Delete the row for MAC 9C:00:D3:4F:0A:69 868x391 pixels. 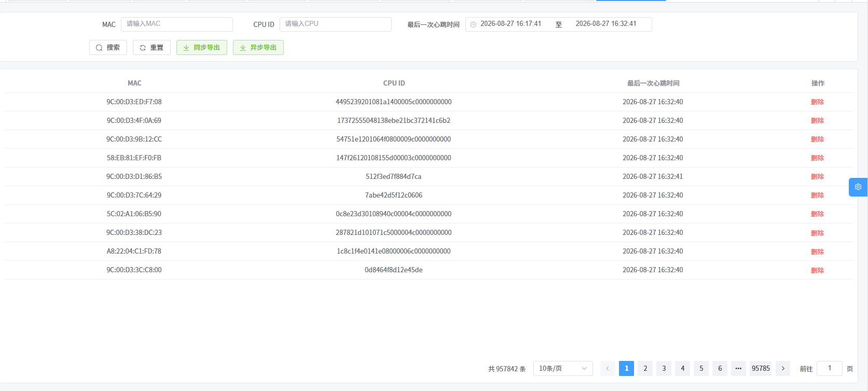(818, 121)
